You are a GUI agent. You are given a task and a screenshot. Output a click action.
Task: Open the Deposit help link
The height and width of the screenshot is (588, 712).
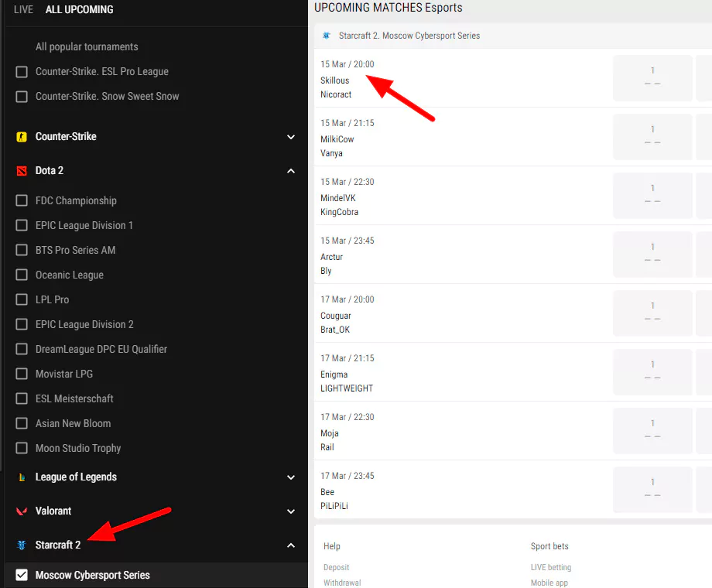pos(336,567)
